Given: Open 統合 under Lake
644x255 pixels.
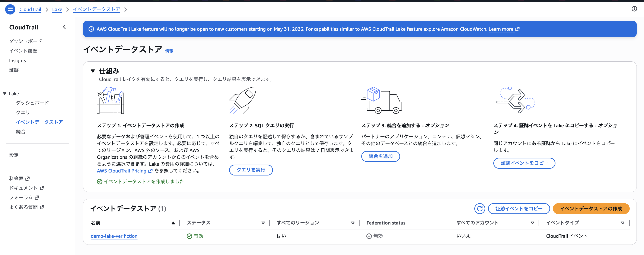Looking at the screenshot, I should point(20,132).
